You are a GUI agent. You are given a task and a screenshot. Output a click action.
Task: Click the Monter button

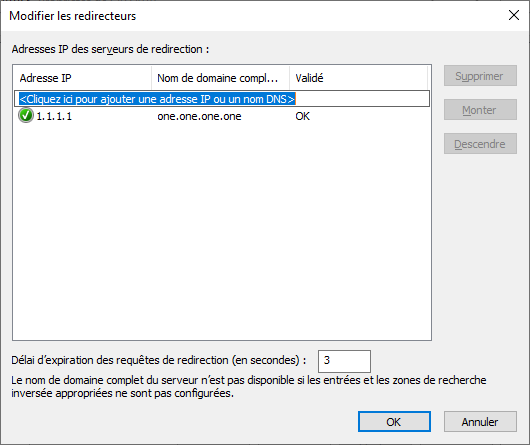480,110
